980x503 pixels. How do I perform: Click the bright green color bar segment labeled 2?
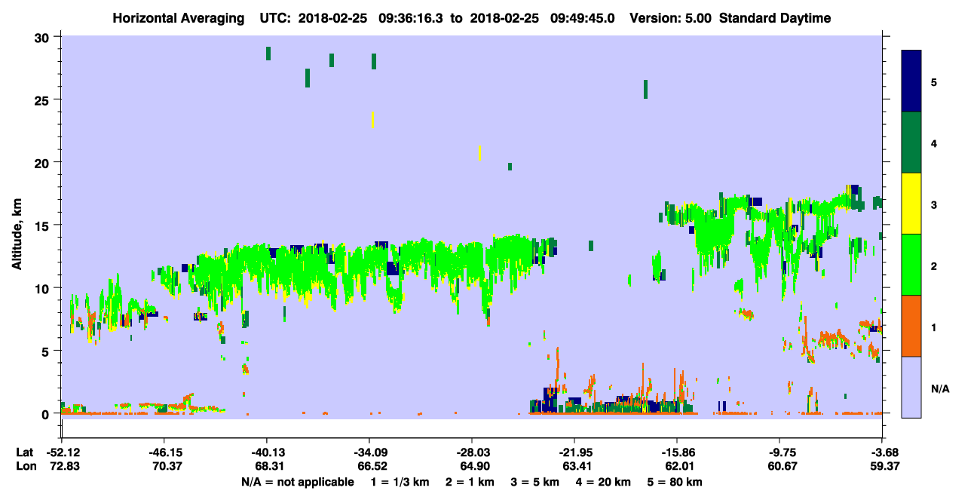(x=911, y=265)
